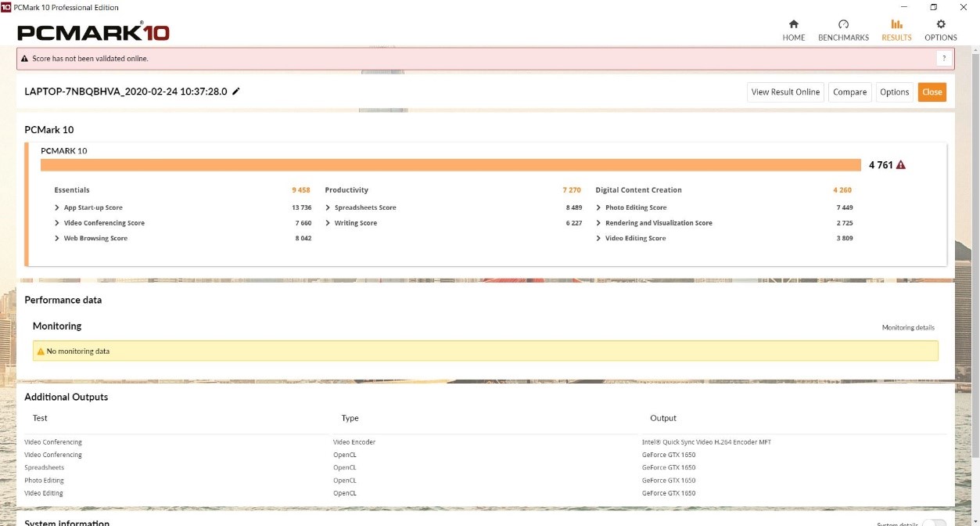Click the Web Browsing value 8 042
980x526 pixels.
click(x=303, y=238)
